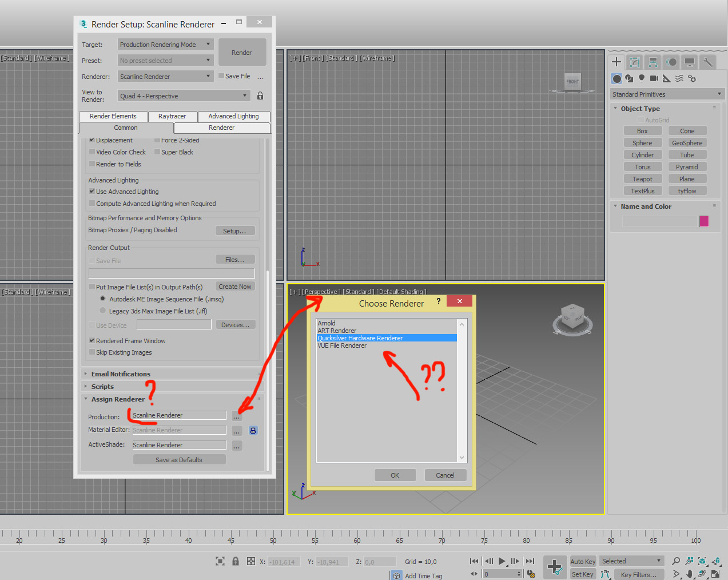Click the Teapot object type button
The width and height of the screenshot is (728, 580).
642,179
